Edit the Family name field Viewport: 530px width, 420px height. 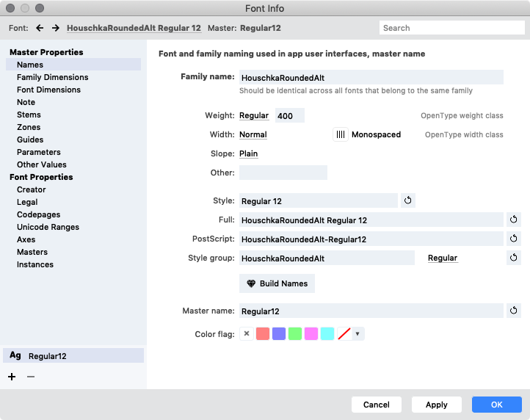tap(371, 77)
